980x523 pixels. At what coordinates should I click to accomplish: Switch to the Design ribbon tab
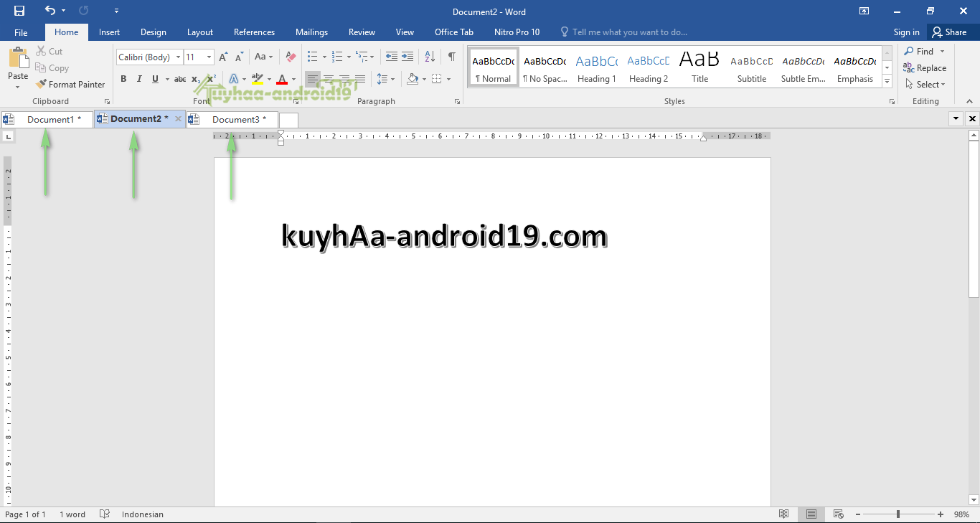[x=154, y=32]
